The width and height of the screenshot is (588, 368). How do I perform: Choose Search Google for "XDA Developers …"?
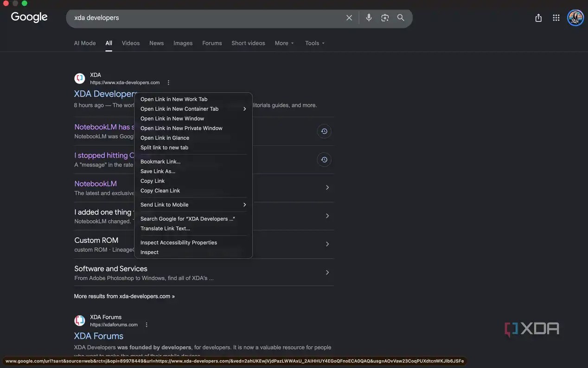(193, 219)
